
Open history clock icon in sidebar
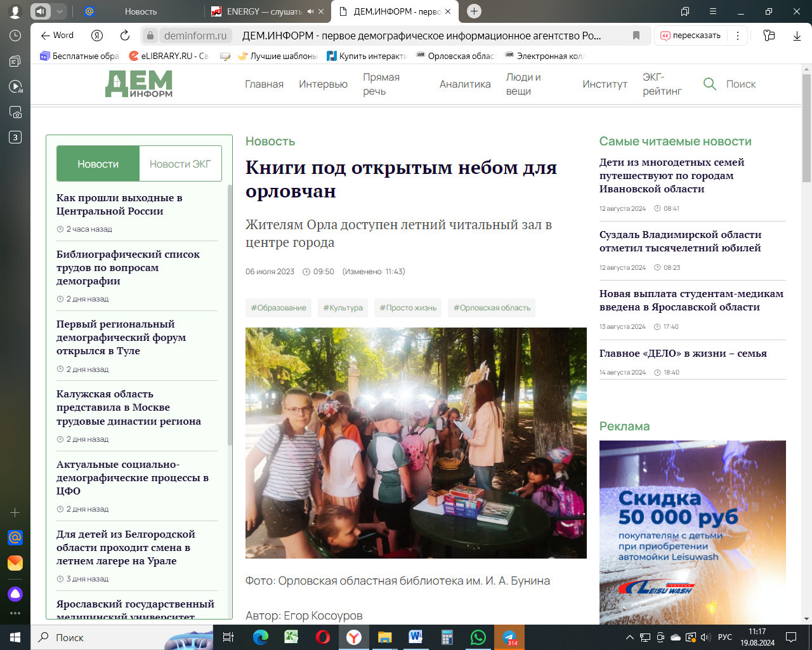tap(15, 36)
